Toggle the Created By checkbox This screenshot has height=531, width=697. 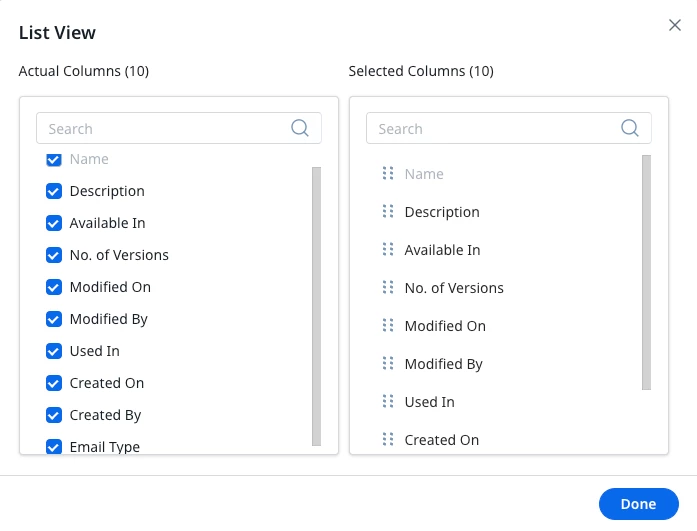54,415
